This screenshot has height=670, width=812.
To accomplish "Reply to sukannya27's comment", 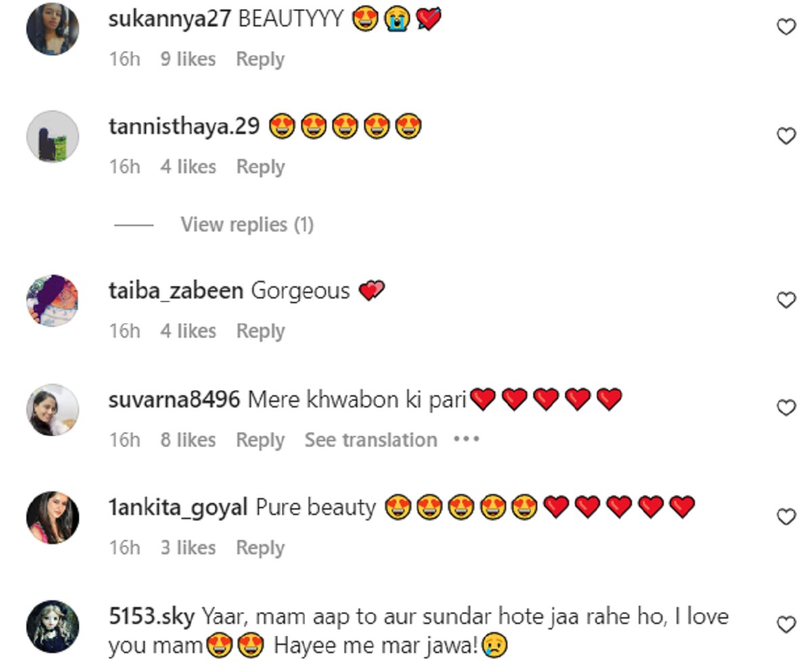I will pyautogui.click(x=260, y=60).
